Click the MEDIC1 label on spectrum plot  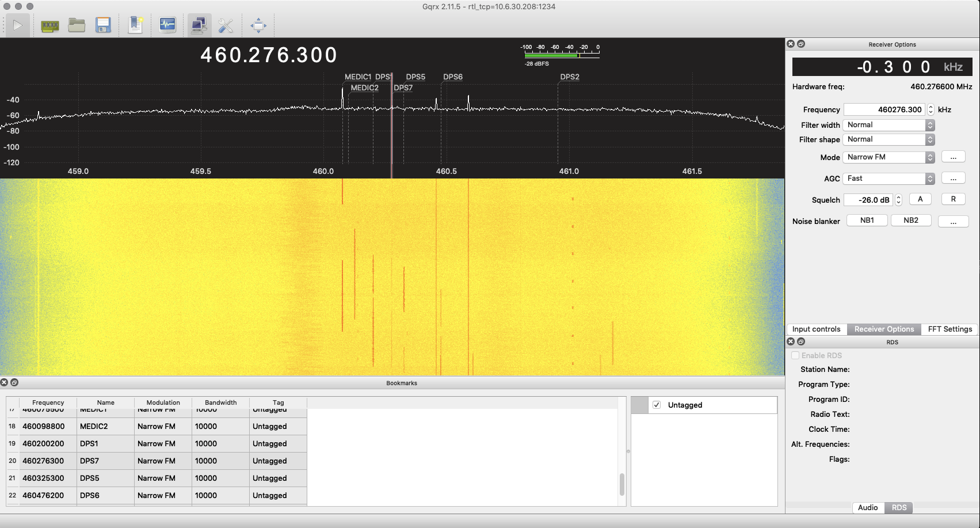tap(358, 77)
